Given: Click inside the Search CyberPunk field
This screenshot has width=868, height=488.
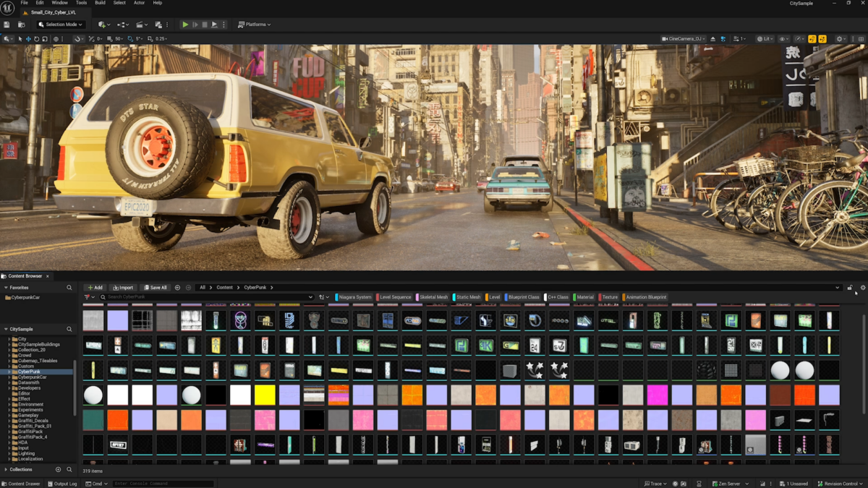Looking at the screenshot, I should [206, 297].
